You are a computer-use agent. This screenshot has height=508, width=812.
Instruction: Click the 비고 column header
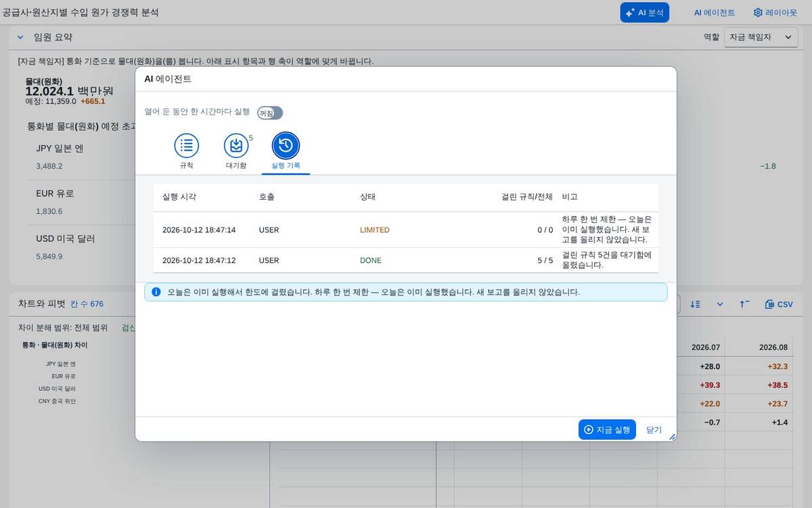coord(570,197)
